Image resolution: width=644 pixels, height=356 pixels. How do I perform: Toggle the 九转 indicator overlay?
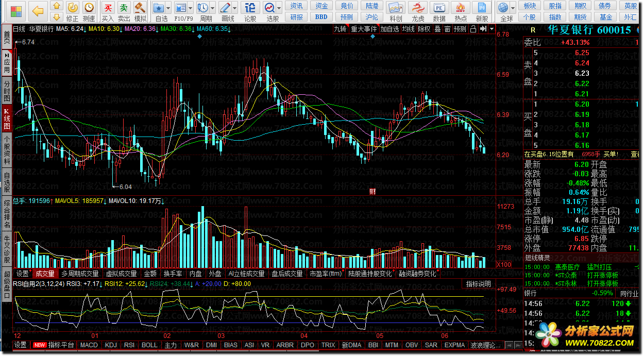tap(340, 29)
